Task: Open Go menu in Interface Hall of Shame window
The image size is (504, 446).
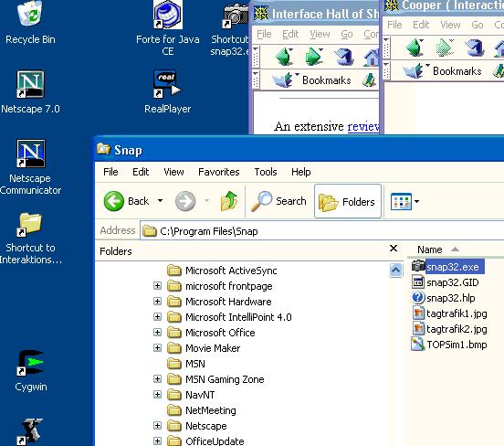Action: point(347,34)
